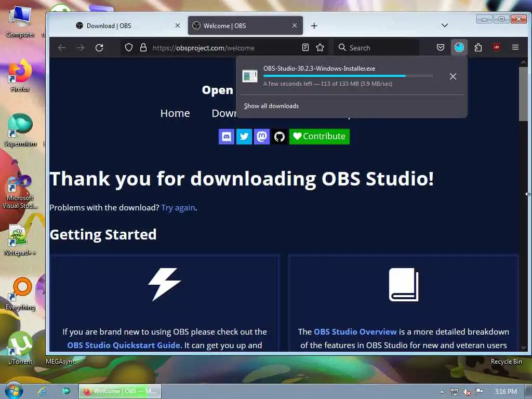Toggle the downloads progress toolbar button
532x399 pixels.
click(459, 47)
